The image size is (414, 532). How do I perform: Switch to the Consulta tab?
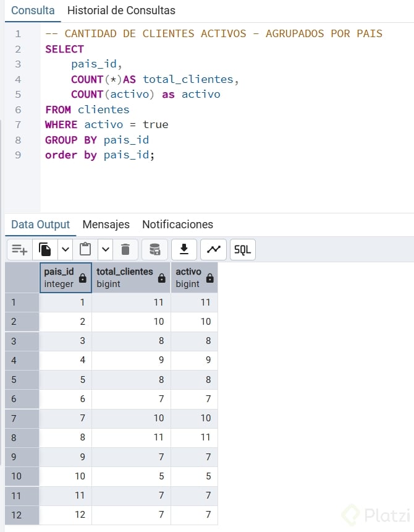point(33,11)
